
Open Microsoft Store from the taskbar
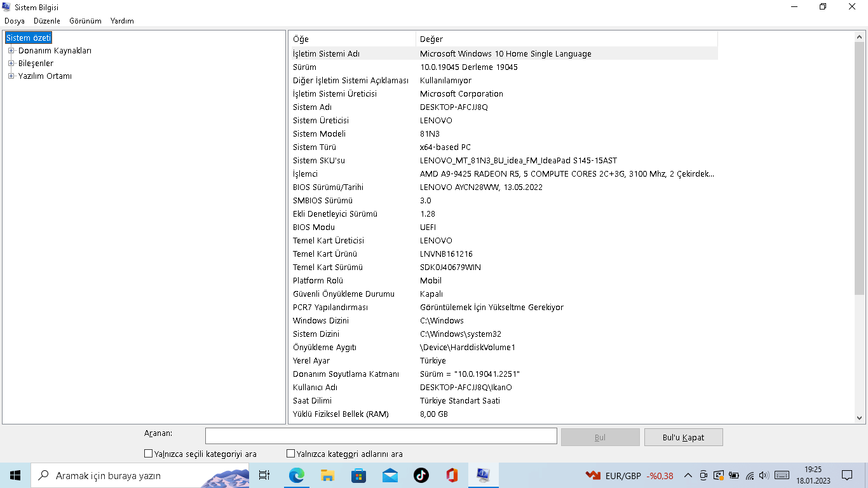(358, 475)
